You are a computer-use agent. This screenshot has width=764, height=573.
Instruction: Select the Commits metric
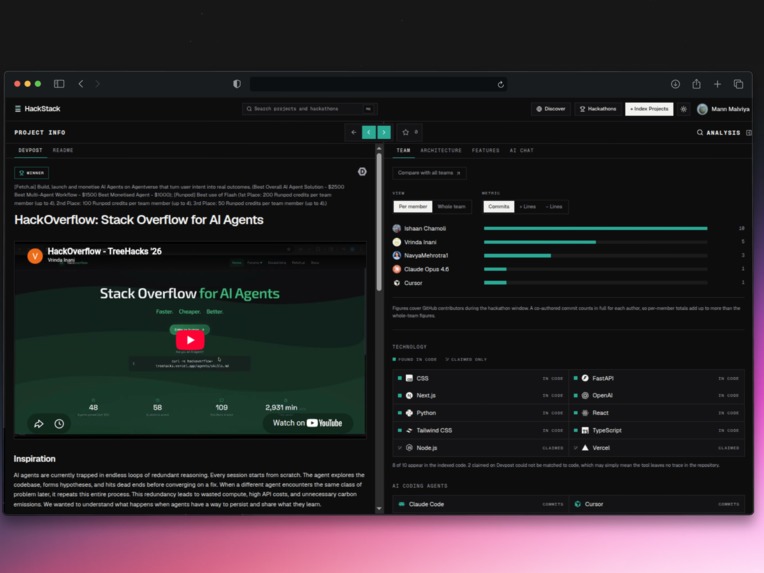point(498,207)
